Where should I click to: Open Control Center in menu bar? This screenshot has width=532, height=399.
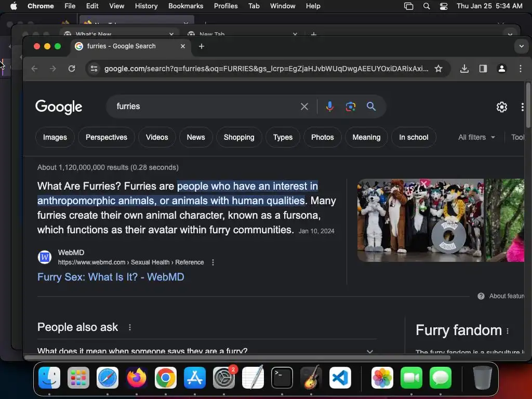click(x=444, y=6)
